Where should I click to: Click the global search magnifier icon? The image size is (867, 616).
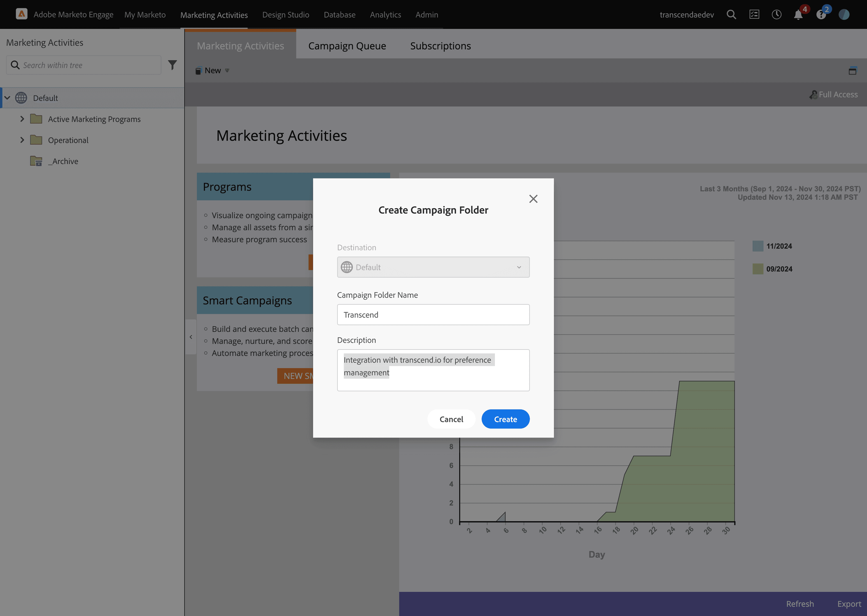click(x=731, y=15)
